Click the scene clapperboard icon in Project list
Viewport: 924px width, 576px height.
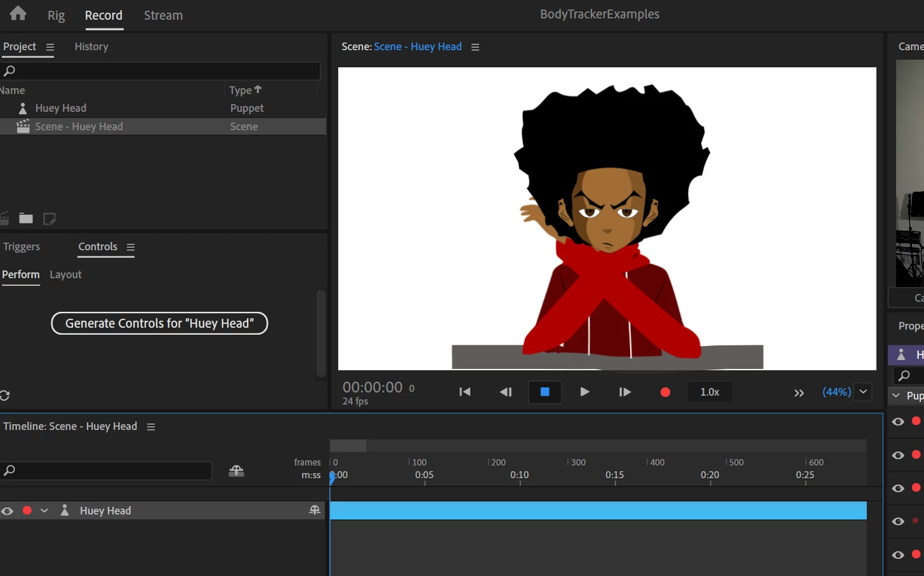click(x=23, y=126)
